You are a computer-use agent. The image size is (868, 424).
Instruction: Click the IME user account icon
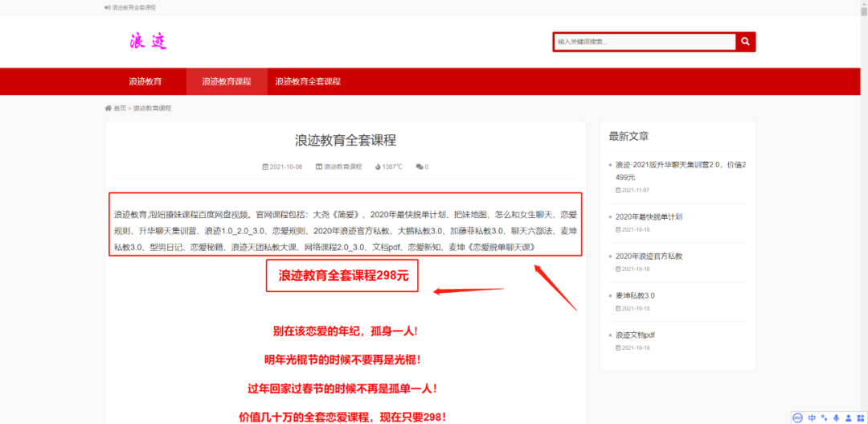(849, 418)
